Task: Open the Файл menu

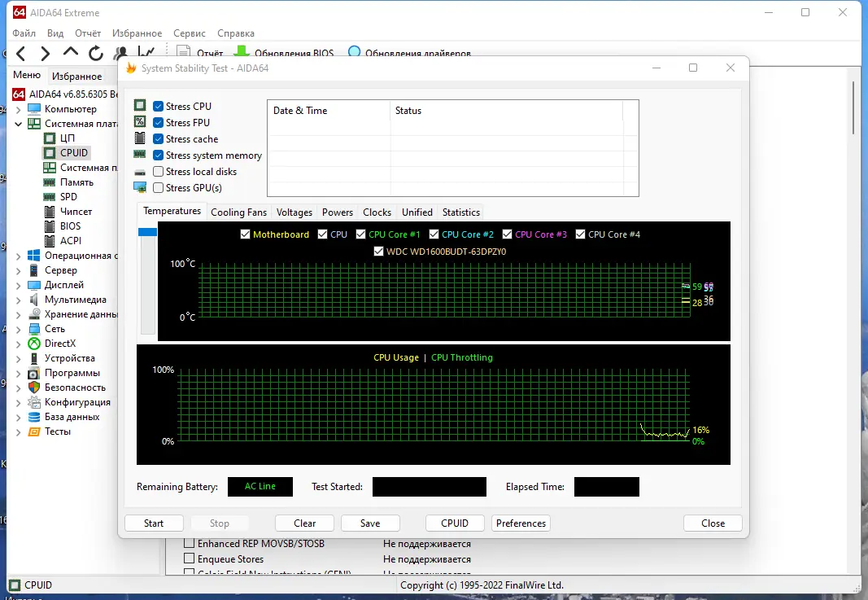Action: (24, 33)
